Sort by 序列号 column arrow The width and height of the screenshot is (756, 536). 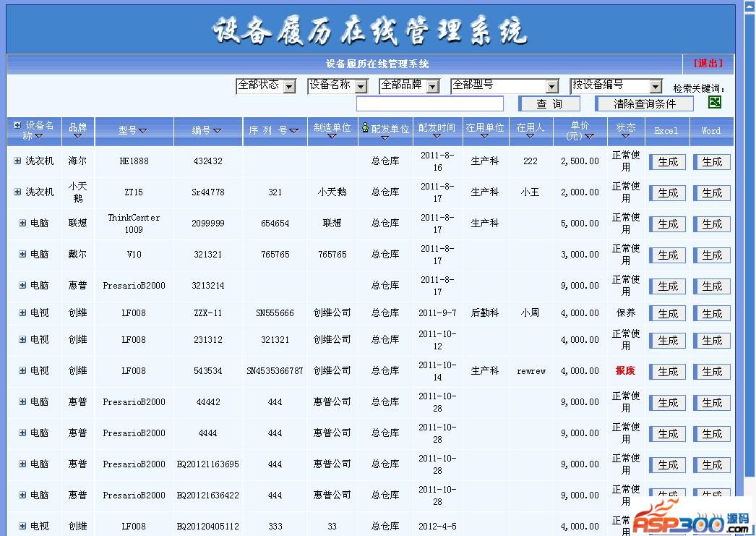tap(294, 131)
